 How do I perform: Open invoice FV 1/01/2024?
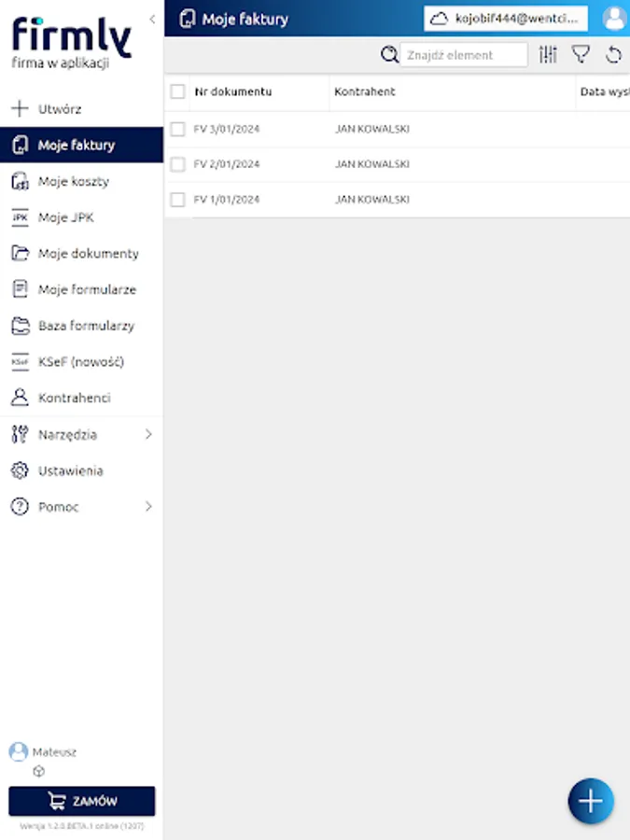227,200
